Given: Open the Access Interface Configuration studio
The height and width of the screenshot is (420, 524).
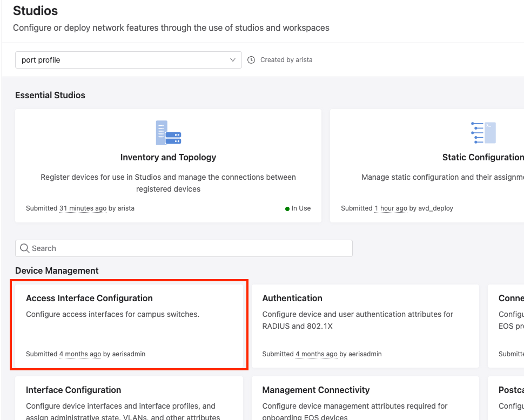Looking at the screenshot, I should 129,324.
